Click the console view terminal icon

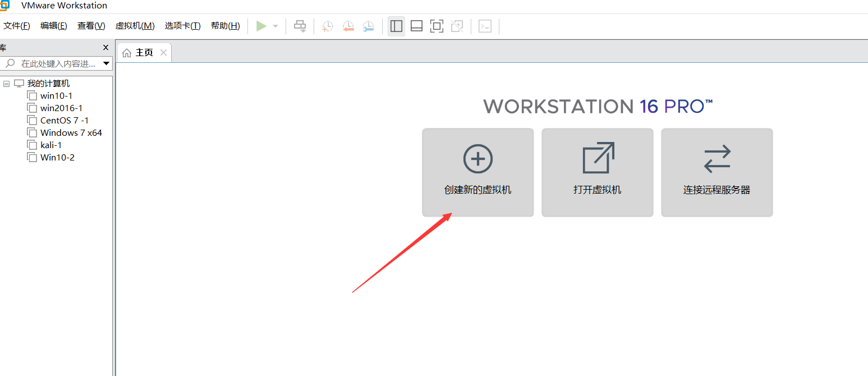click(485, 26)
